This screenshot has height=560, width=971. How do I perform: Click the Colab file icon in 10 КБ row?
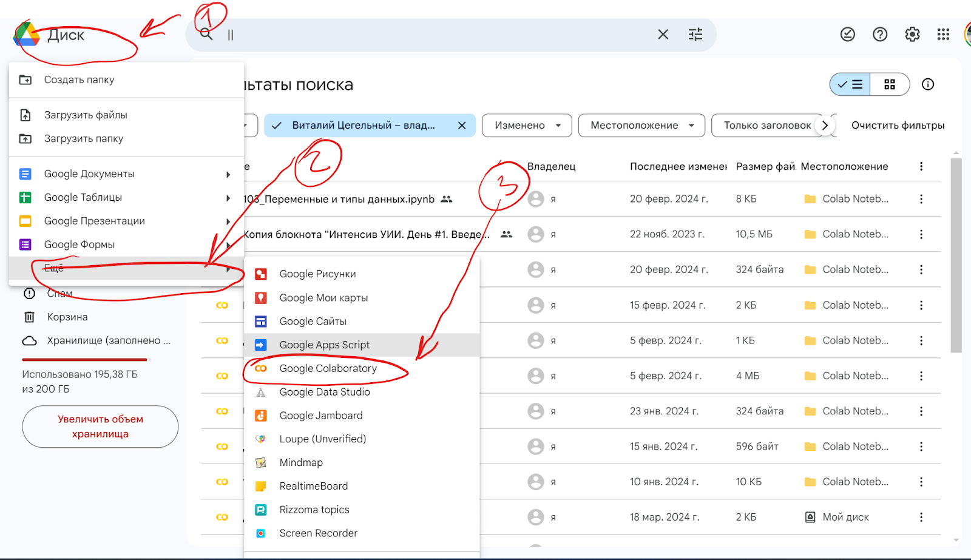(x=222, y=482)
